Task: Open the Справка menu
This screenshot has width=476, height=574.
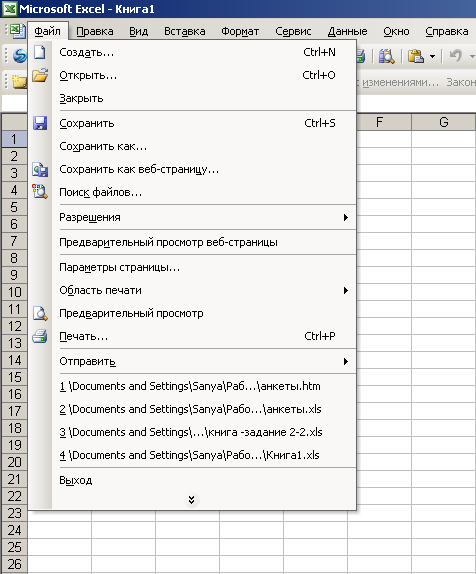Action: coord(447,31)
